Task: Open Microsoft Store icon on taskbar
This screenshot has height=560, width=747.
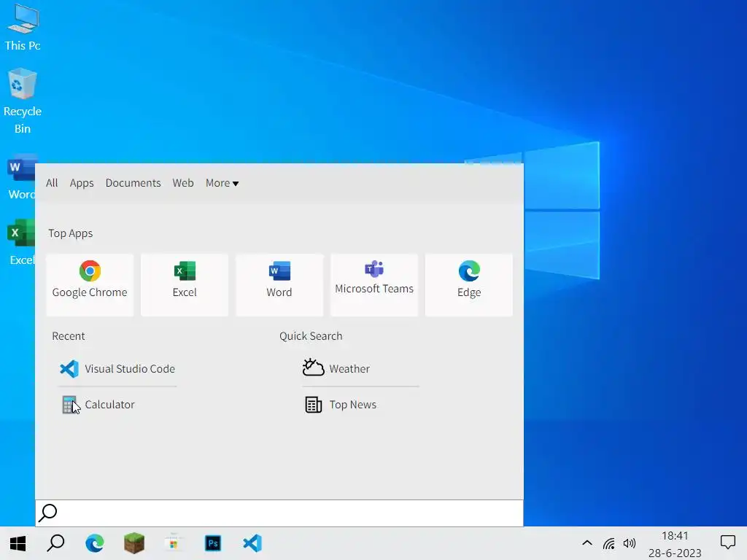Action: (174, 543)
